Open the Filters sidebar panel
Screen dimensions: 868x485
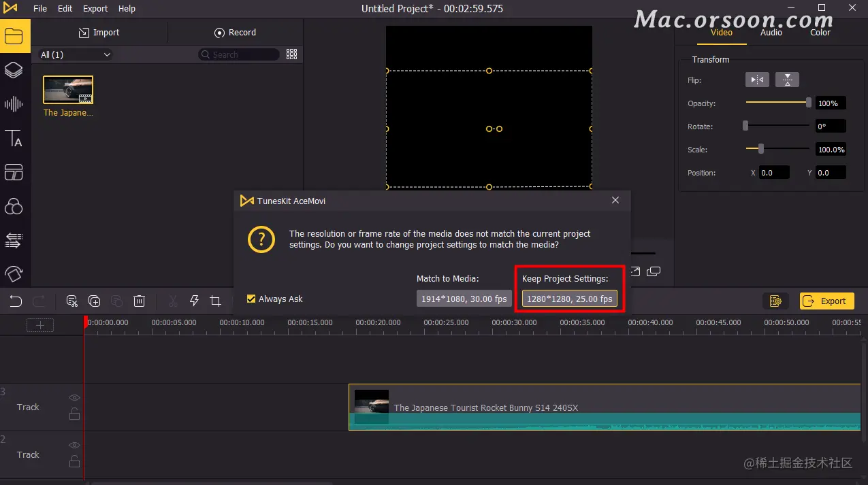(x=14, y=206)
